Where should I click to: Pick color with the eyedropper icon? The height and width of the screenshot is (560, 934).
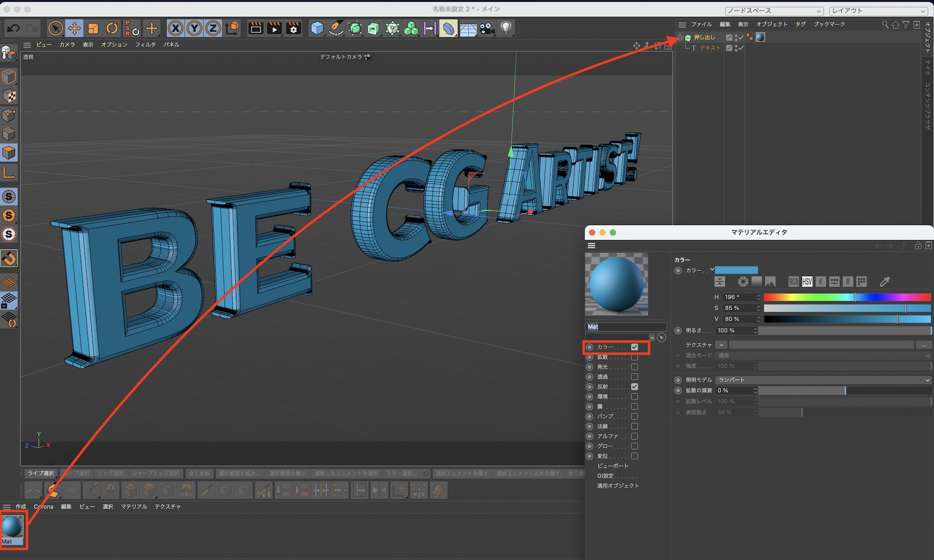[x=884, y=282]
